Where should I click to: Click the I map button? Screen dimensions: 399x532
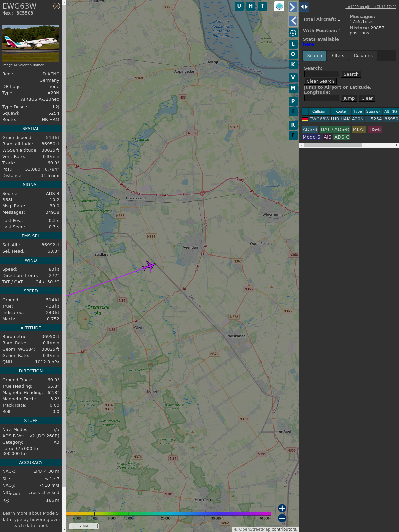tap(293, 111)
